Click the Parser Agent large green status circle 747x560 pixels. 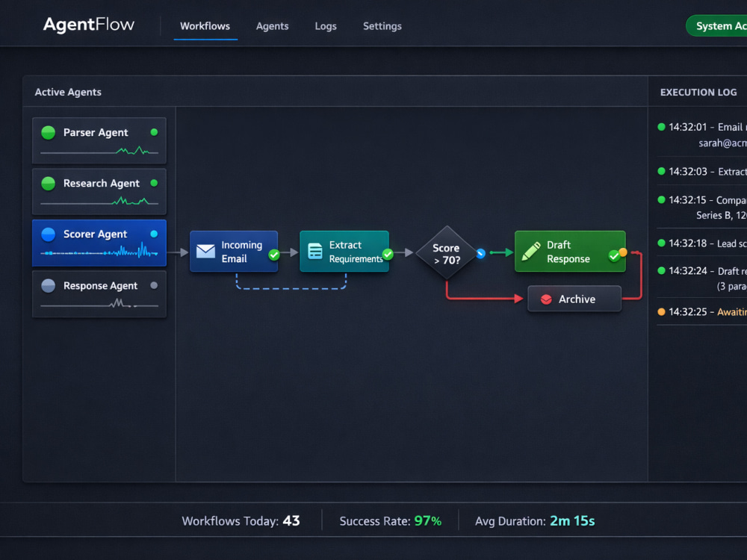48,132
